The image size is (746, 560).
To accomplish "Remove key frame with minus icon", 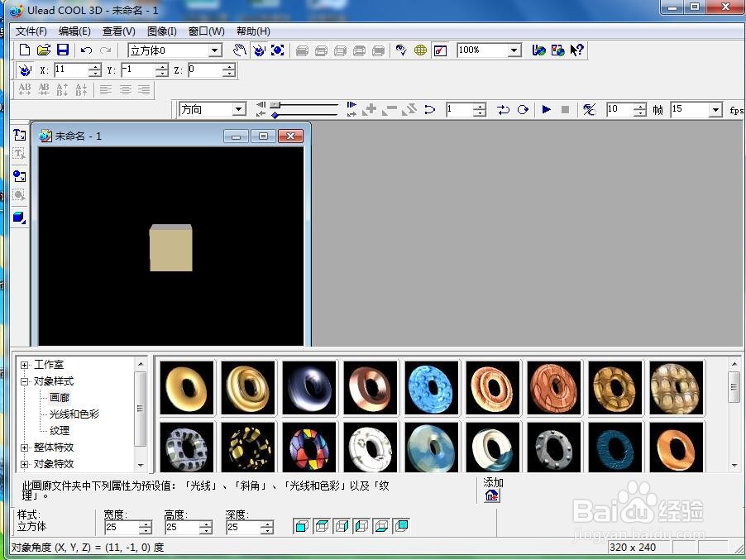I will pyautogui.click(x=390, y=109).
